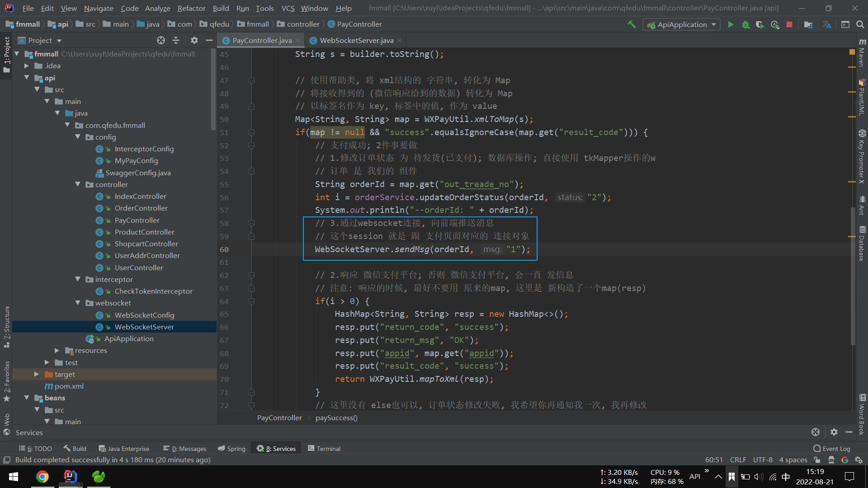Screen dimensions: 868x488
Task: Collapse the controller package
Action: point(78,184)
